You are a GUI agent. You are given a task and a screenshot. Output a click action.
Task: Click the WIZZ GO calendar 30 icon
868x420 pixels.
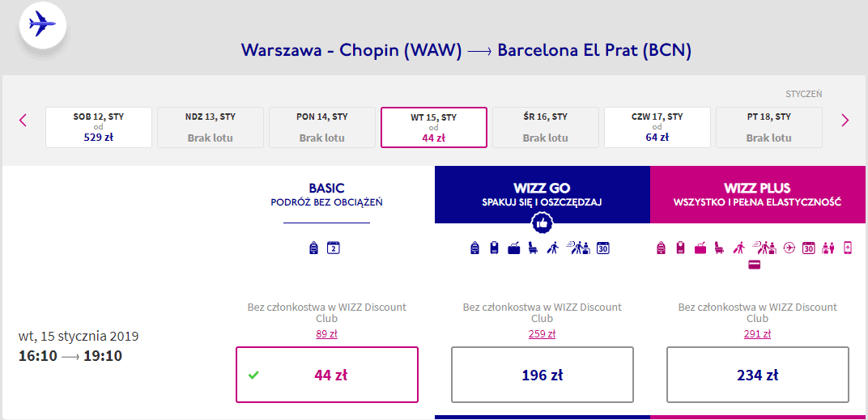click(602, 248)
